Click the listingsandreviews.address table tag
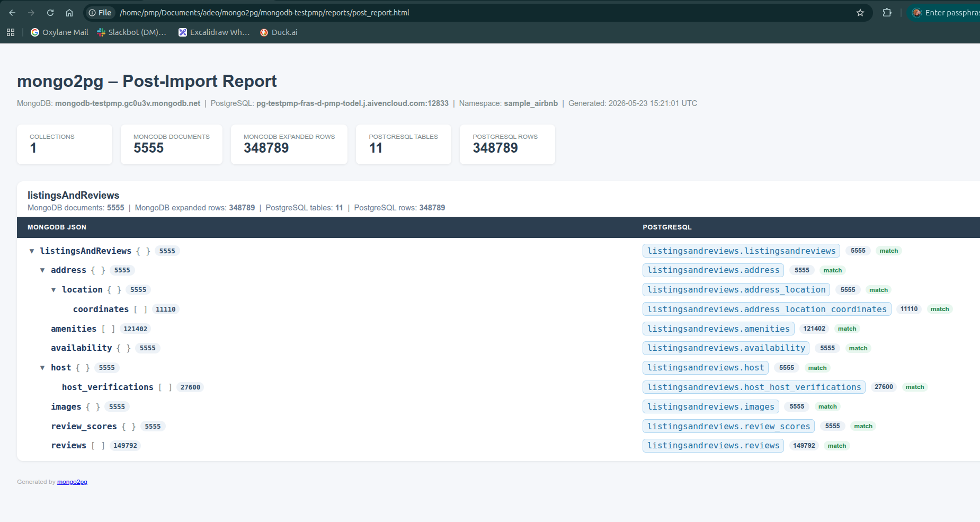Image resolution: width=980 pixels, height=522 pixels. [x=713, y=270]
